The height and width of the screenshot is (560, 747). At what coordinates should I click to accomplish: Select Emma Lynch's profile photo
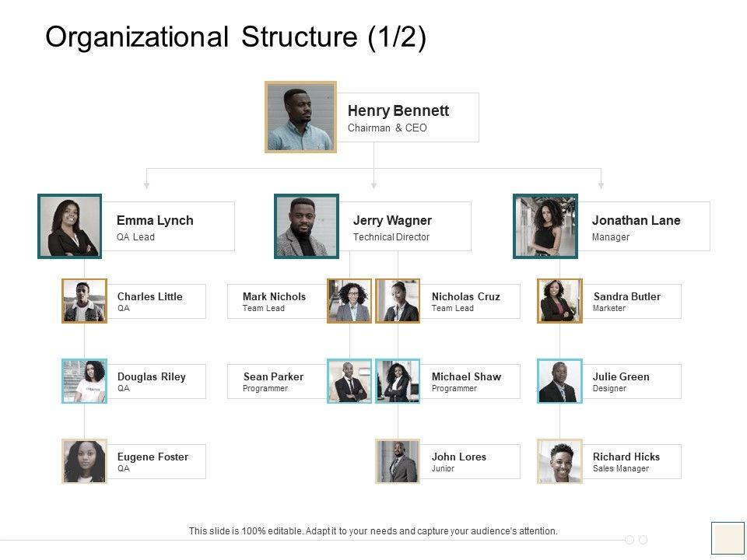69,226
